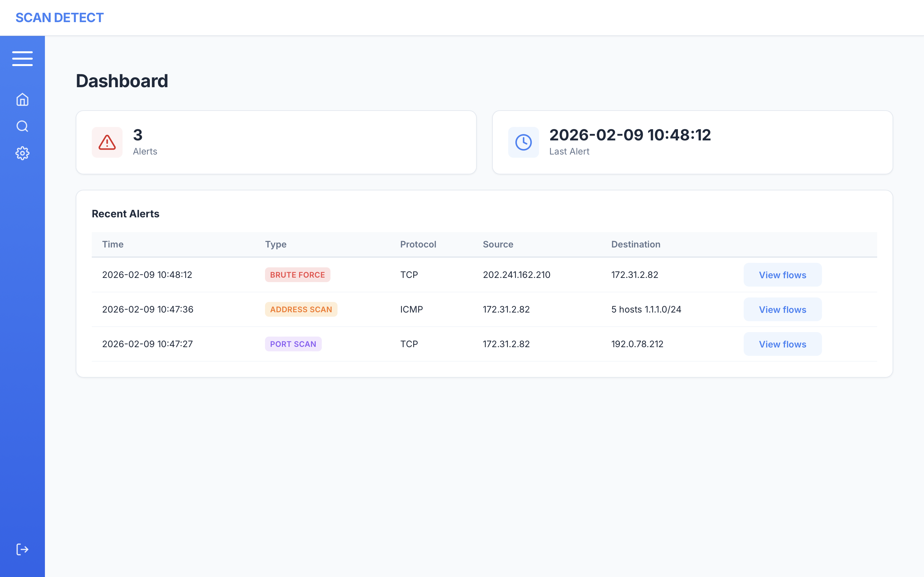Open the Home icon in sidebar

22,100
